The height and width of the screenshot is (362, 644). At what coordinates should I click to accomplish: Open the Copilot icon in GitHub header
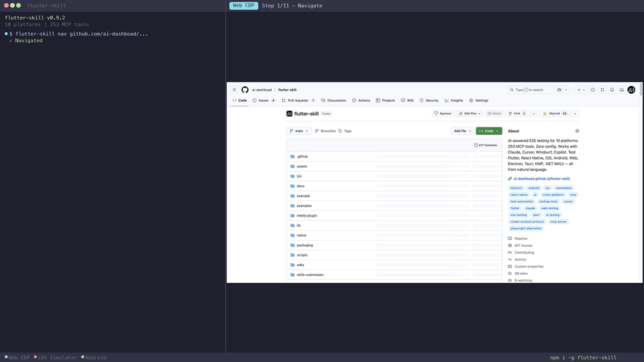(x=559, y=90)
